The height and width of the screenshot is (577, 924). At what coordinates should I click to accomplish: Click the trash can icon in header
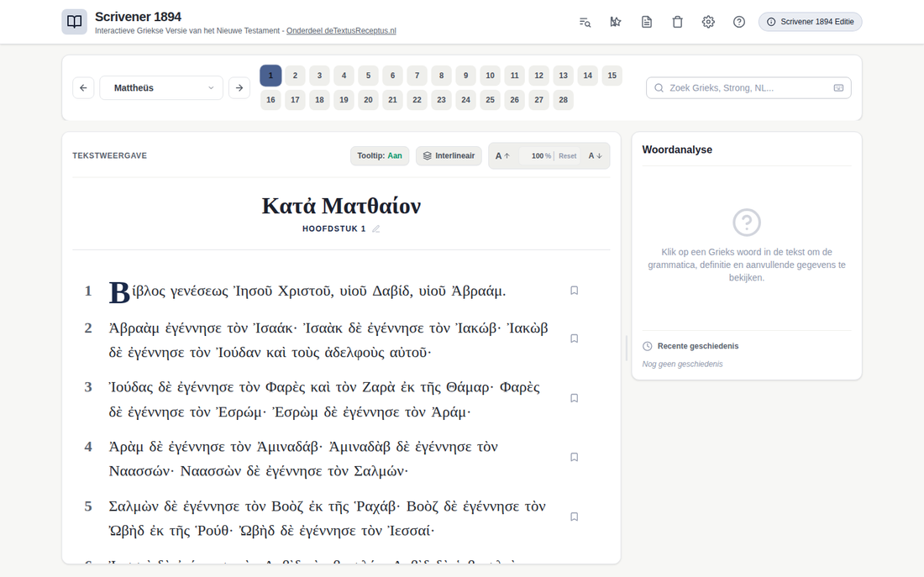click(677, 22)
